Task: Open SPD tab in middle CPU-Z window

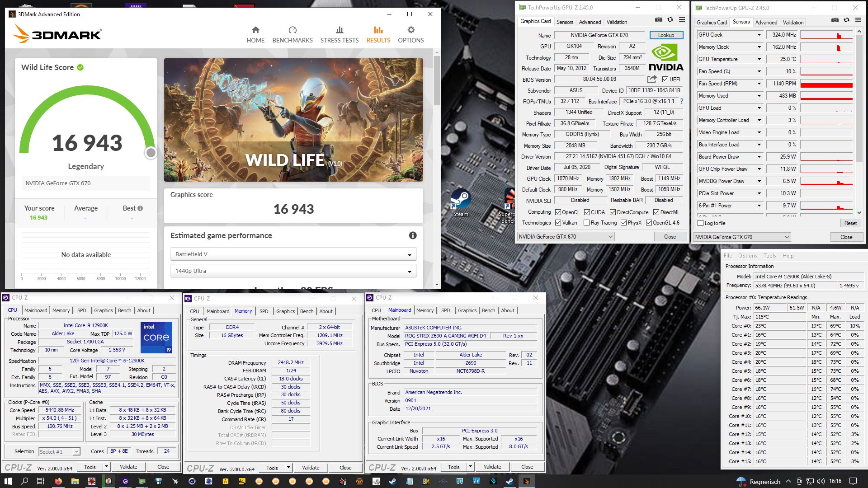Action: pos(264,311)
